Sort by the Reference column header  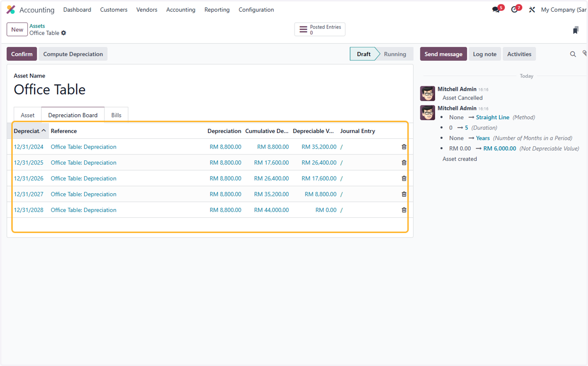[64, 131]
